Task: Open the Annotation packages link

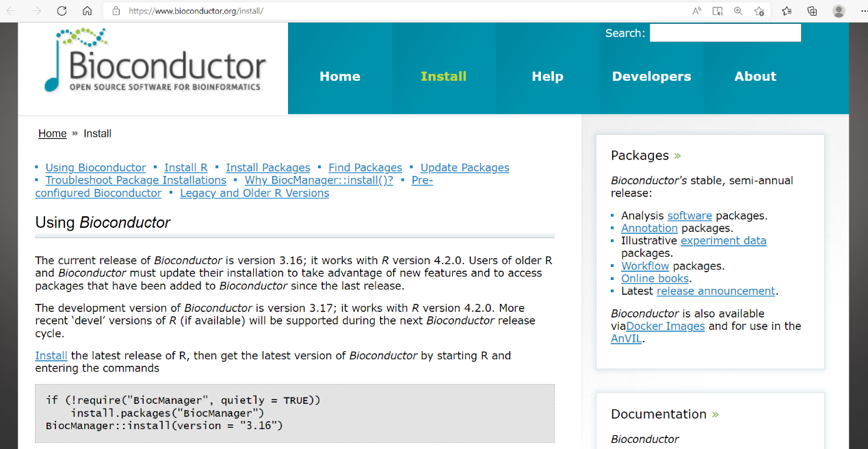Action: [x=649, y=228]
